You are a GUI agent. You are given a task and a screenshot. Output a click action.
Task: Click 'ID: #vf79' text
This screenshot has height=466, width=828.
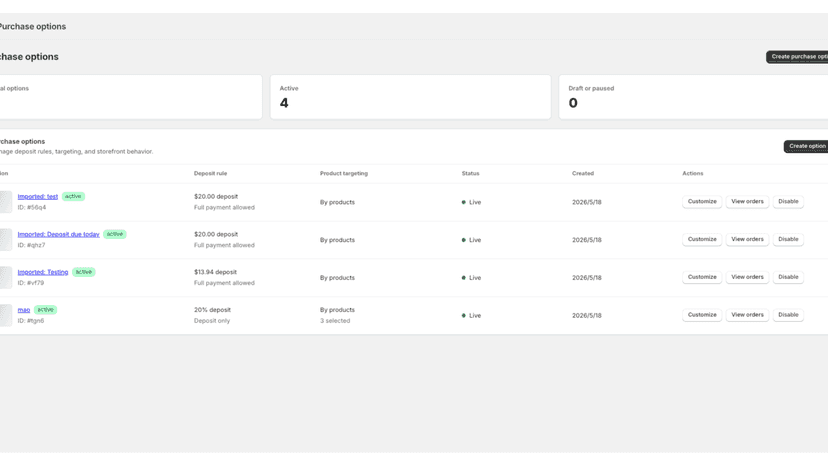(31, 283)
